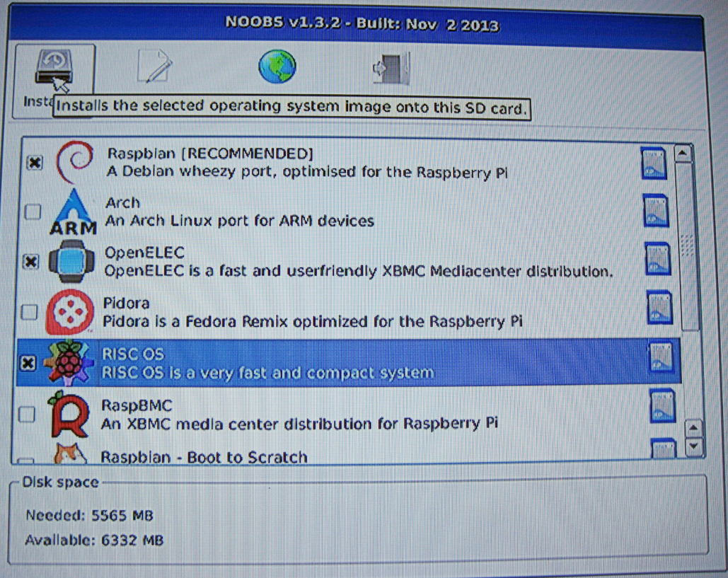Click SD card icon in RaspBMC row
The height and width of the screenshot is (578, 728).
pyautogui.click(x=662, y=406)
